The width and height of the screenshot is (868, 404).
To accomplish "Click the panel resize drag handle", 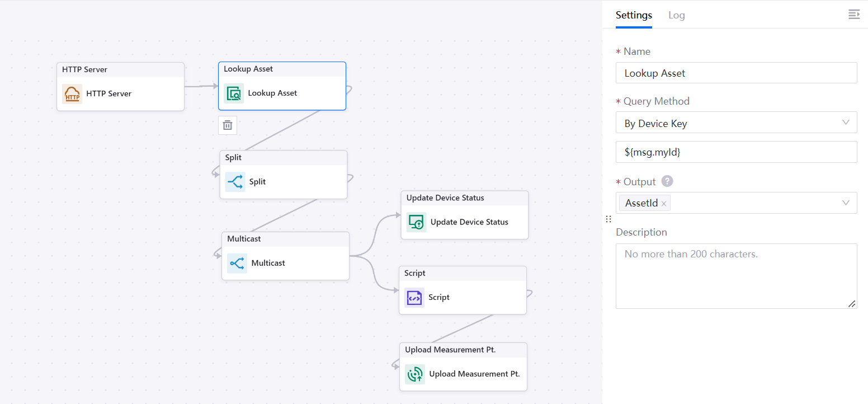I will [x=608, y=219].
